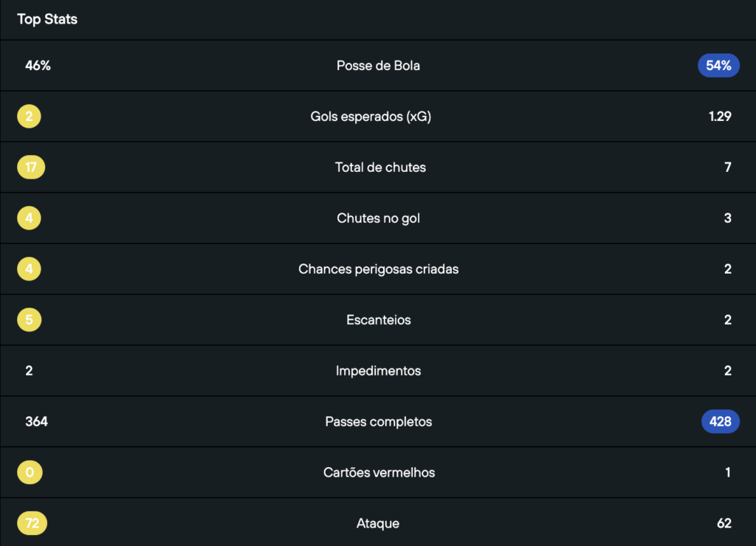Click the Ataque stat label
The image size is (756, 546).
point(378,524)
